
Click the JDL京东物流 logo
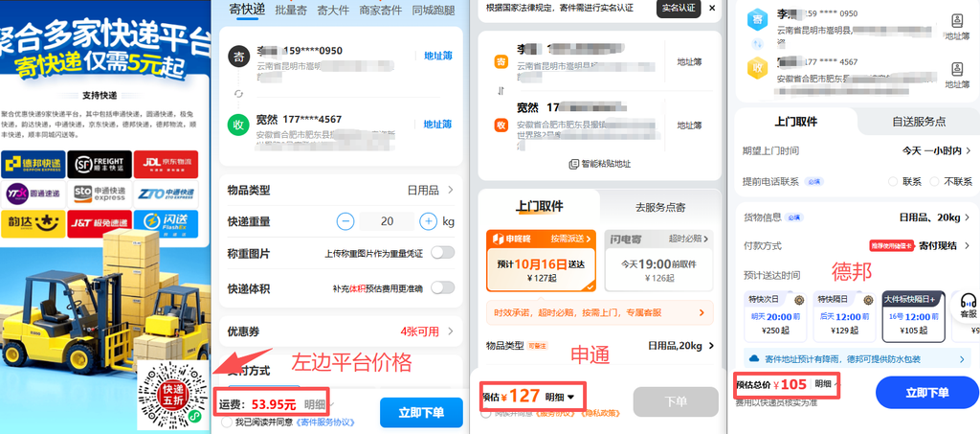[x=166, y=165]
